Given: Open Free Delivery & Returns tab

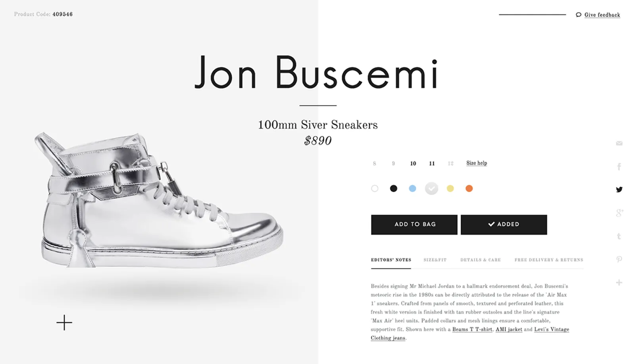Looking at the screenshot, I should [x=549, y=260].
